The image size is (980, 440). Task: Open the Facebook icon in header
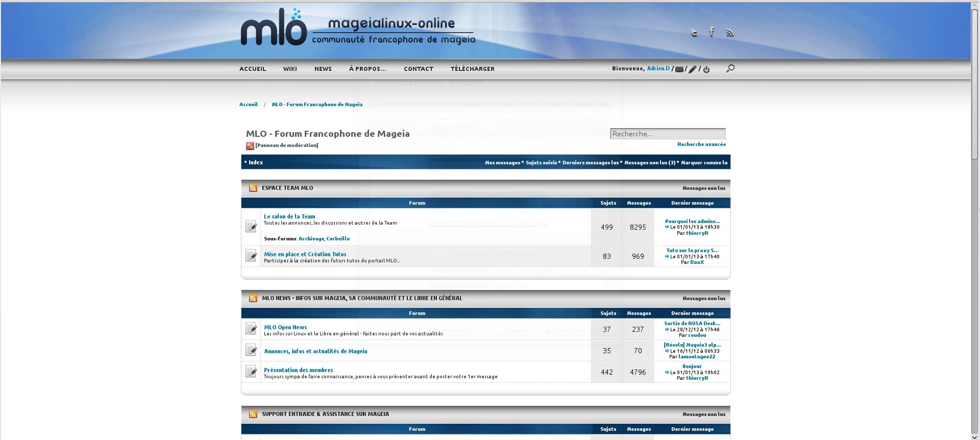pyautogui.click(x=712, y=32)
